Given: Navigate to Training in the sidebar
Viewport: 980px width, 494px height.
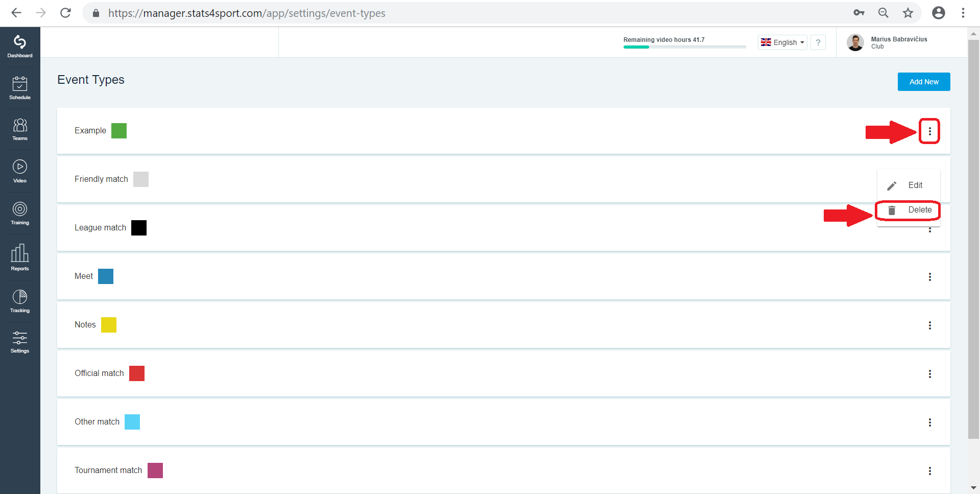Looking at the screenshot, I should (x=20, y=214).
